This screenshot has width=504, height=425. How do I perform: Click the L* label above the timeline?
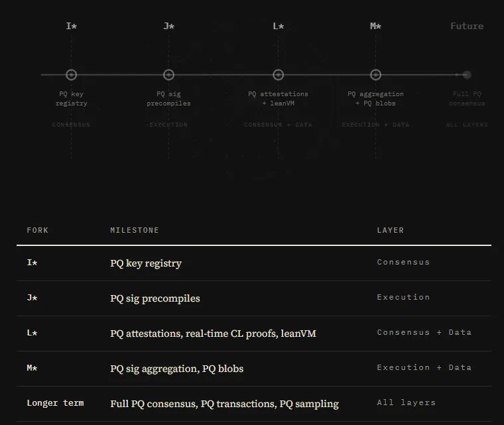tap(279, 27)
